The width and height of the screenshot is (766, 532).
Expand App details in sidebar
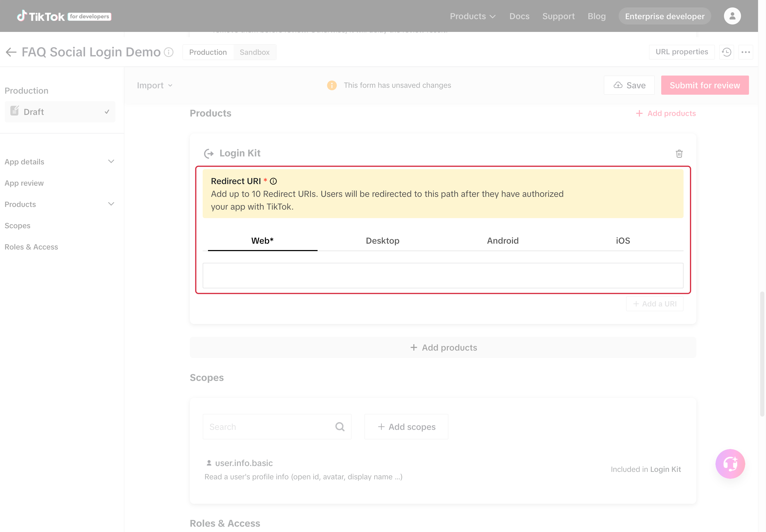pos(60,162)
